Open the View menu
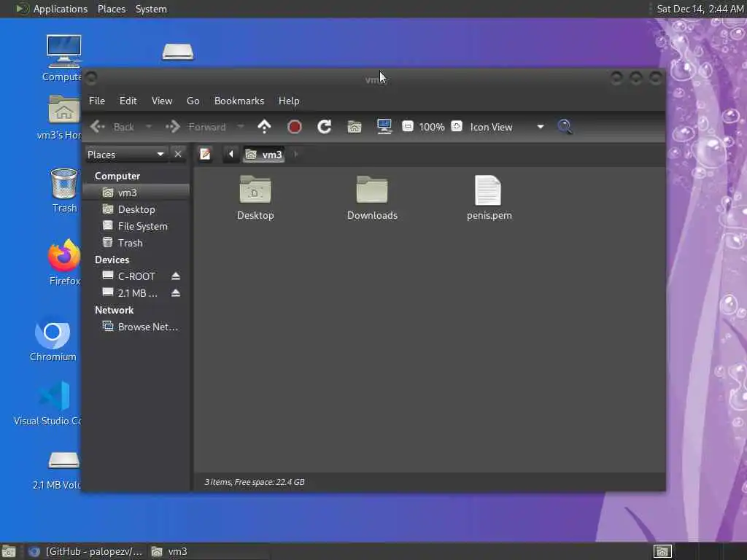Viewport: 747px width, 560px height. pos(162,101)
